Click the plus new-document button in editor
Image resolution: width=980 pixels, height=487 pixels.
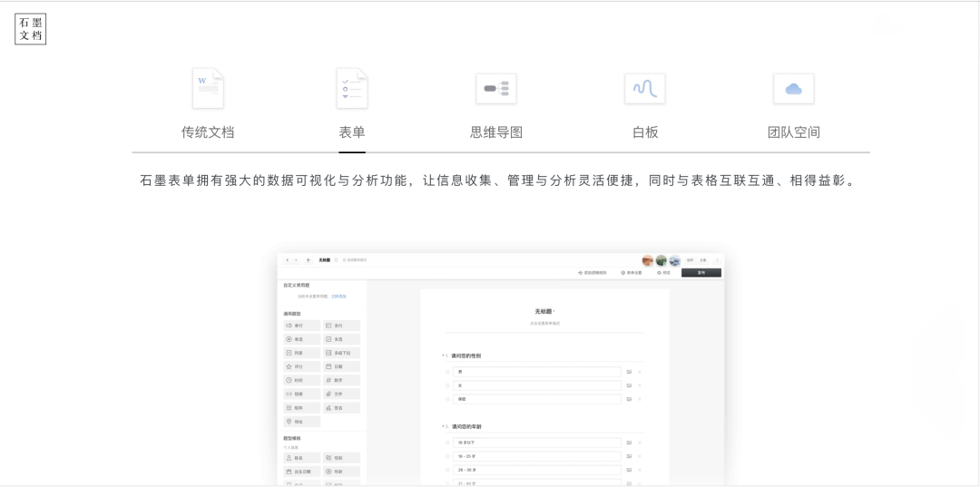(308, 259)
